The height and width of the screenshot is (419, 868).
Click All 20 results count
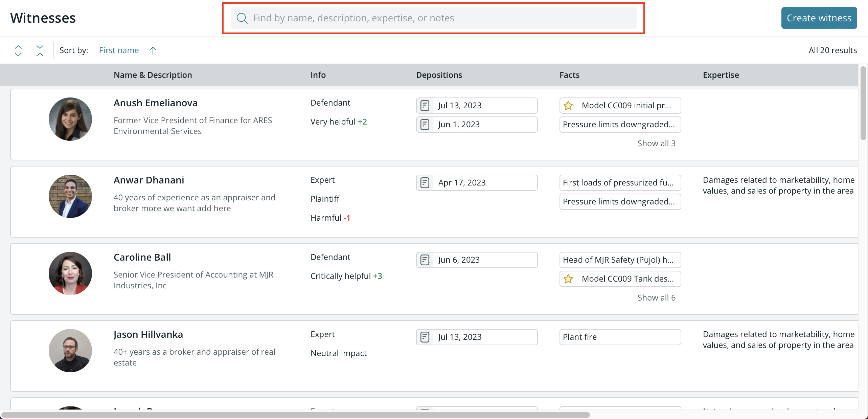coord(832,50)
